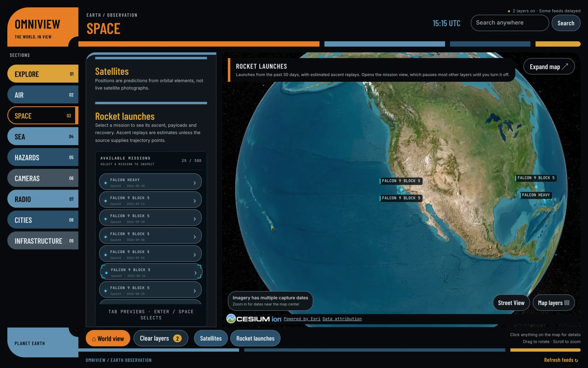
Task: Select Falcon 9 Block 5 mission 2026-09-13
Action: pyautogui.click(x=151, y=200)
